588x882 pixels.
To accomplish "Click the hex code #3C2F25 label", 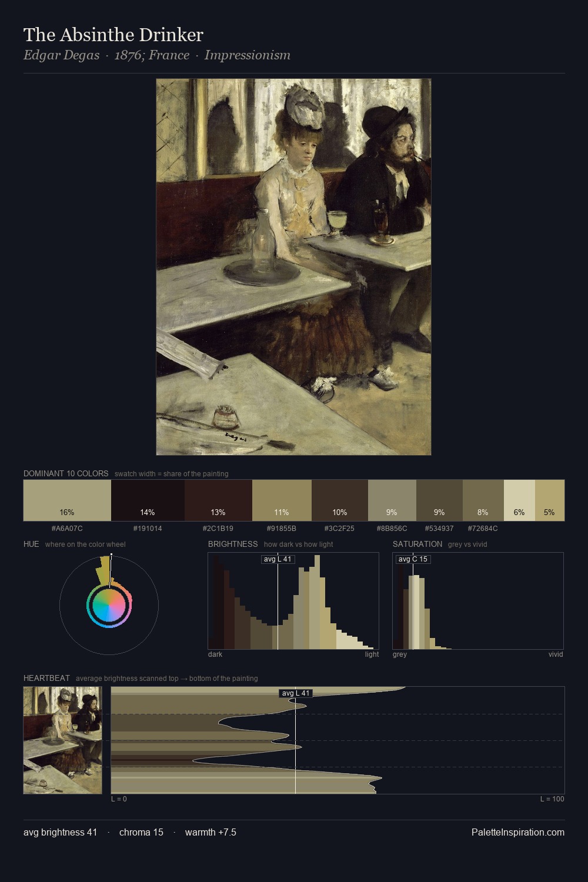I will [x=340, y=528].
